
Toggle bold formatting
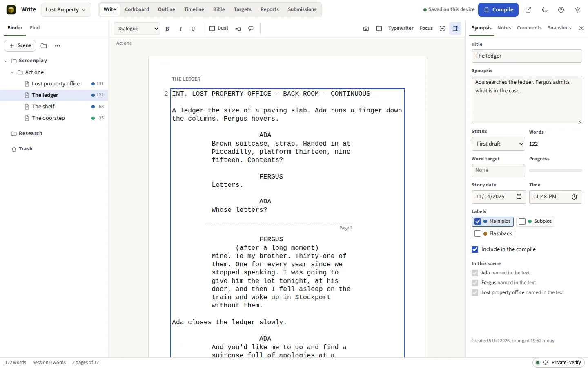pyautogui.click(x=167, y=29)
